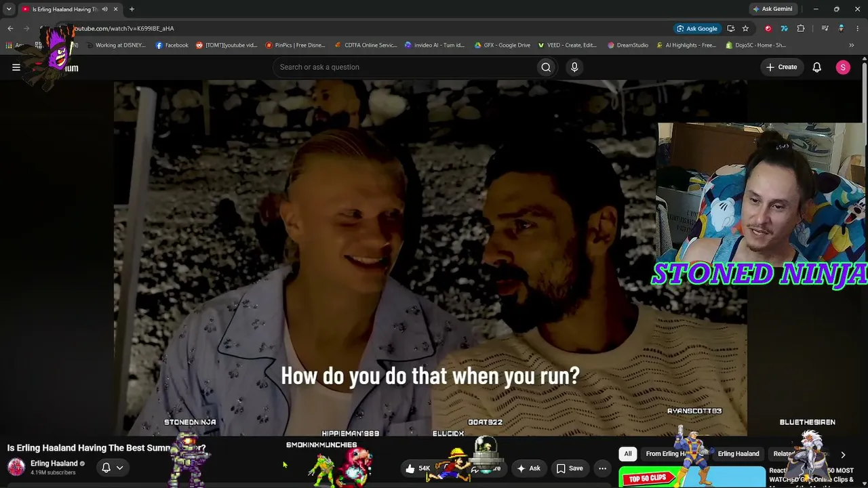The width and height of the screenshot is (868, 488).
Task: Click the YouTube search magnifier button
Action: [546, 67]
